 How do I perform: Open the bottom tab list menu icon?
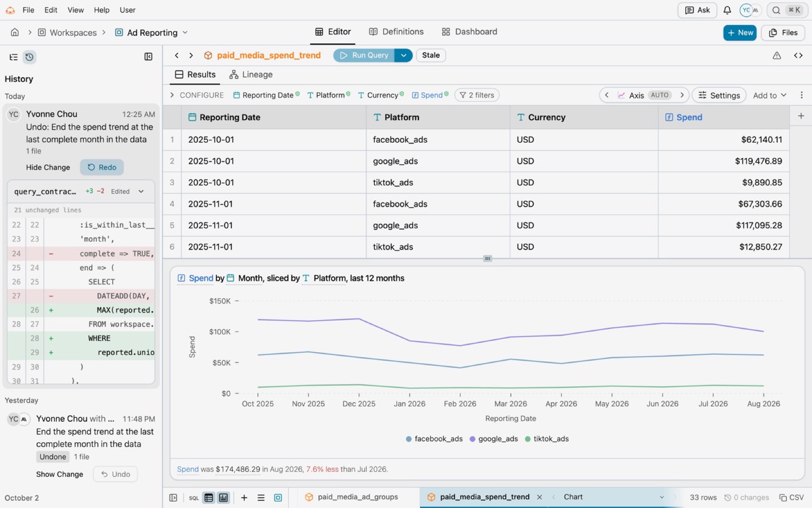pyautogui.click(x=261, y=497)
